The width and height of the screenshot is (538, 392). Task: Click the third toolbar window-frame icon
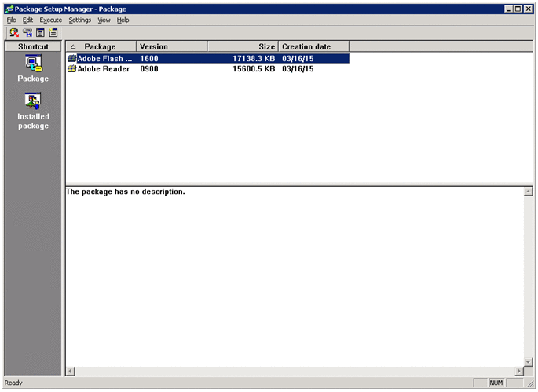(x=41, y=33)
